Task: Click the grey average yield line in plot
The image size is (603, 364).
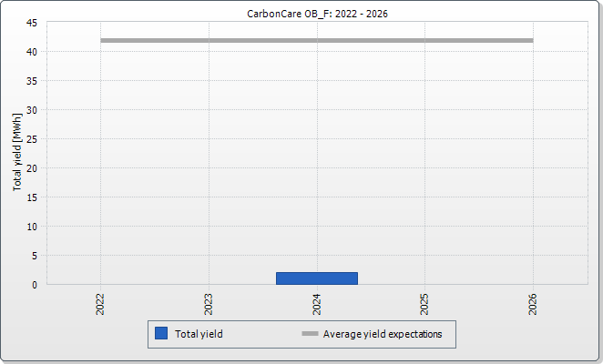Action: (317, 41)
